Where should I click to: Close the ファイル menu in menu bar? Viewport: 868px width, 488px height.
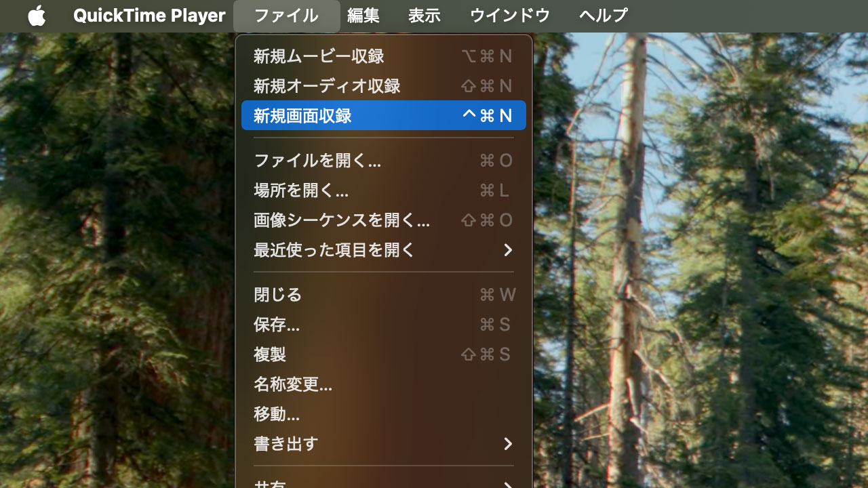tap(286, 16)
